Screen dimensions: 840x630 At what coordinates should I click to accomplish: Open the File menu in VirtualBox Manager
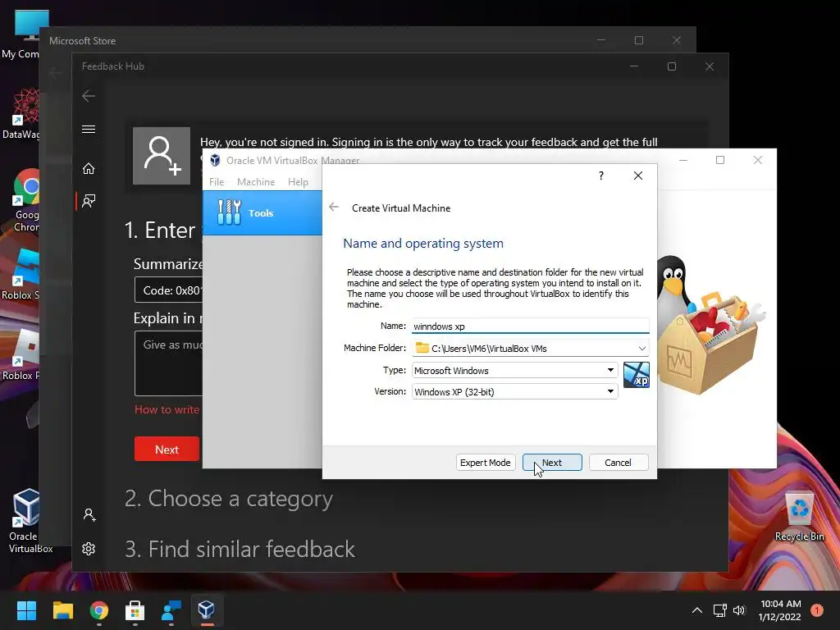[x=217, y=181]
